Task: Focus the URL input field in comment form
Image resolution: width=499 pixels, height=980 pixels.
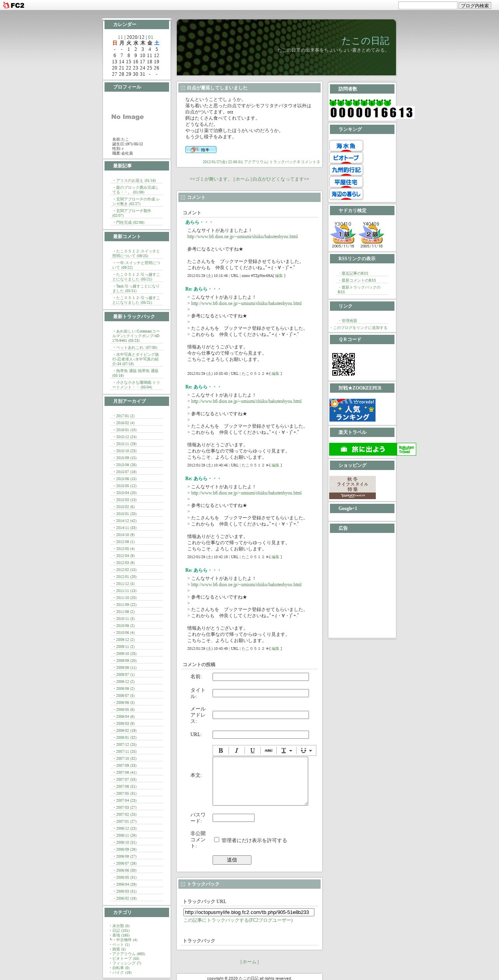Action: [260, 735]
